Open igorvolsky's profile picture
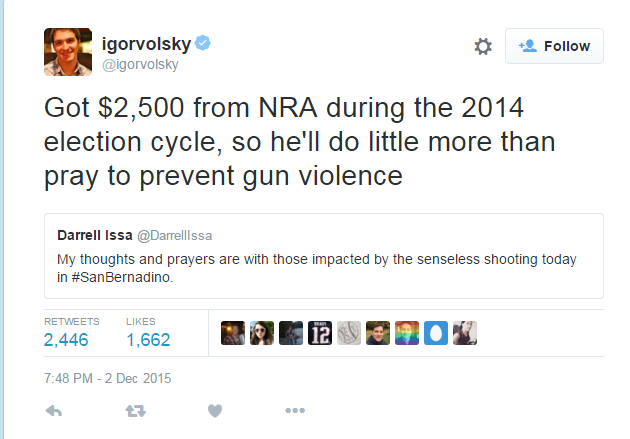Viewport: 630px width, 439px height. [68, 52]
